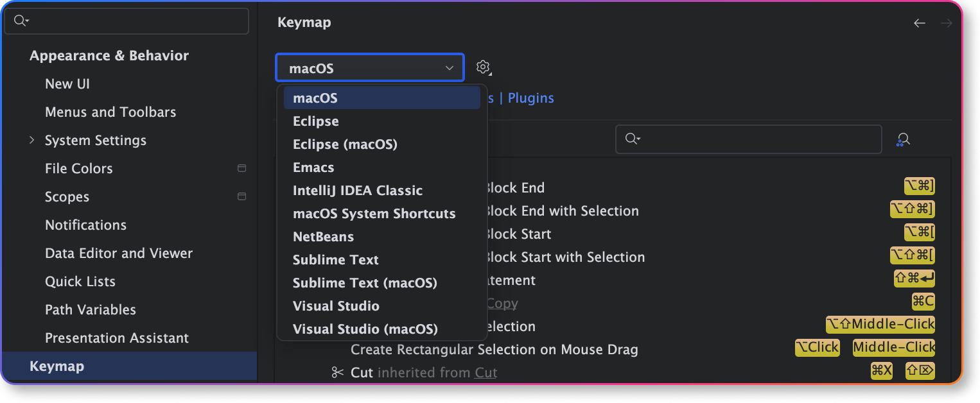
Task: Choose Eclipse (macOS) keymap
Action: (x=382, y=144)
